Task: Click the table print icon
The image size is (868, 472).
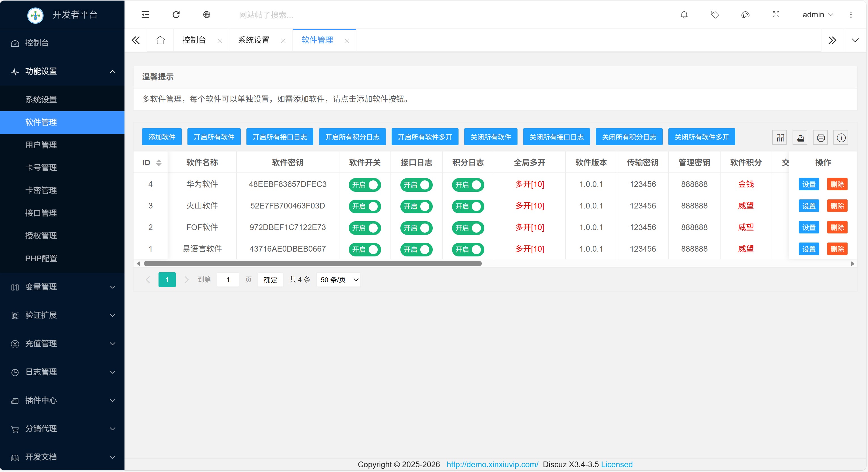Action: pos(820,138)
